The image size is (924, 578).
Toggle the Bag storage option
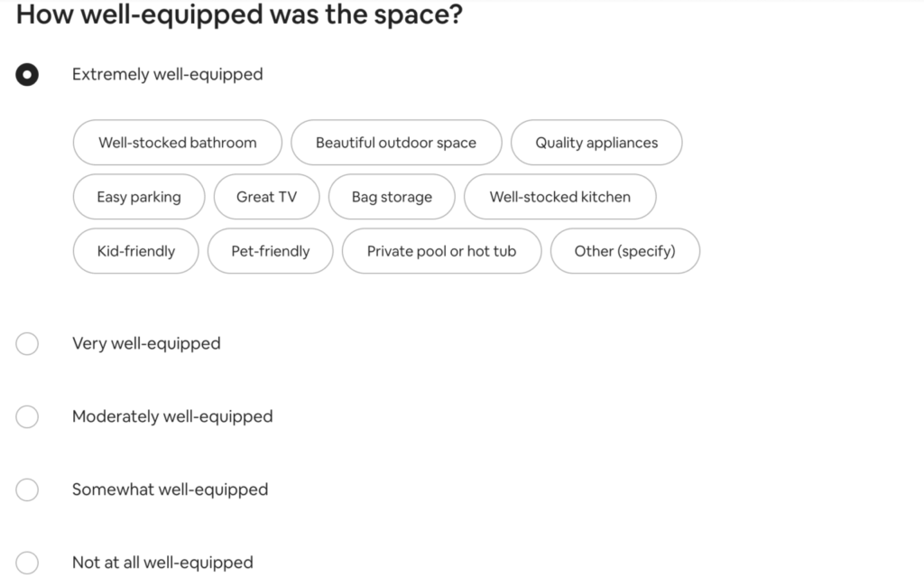pos(392,196)
